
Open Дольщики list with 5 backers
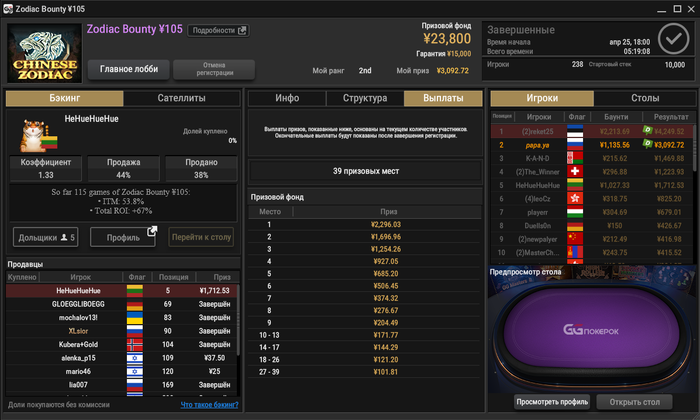point(46,237)
